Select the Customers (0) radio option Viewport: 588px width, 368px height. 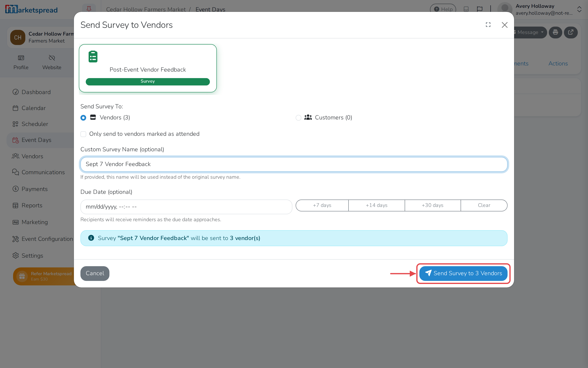click(298, 118)
